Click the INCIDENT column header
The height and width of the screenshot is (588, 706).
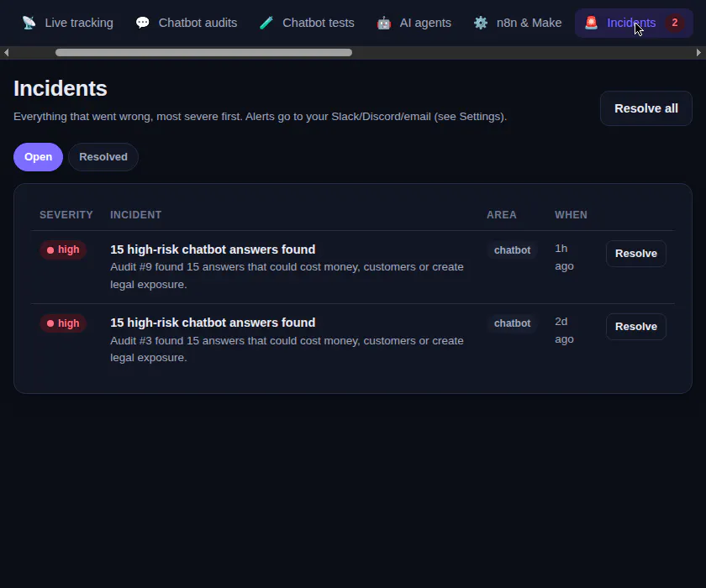[x=135, y=214]
